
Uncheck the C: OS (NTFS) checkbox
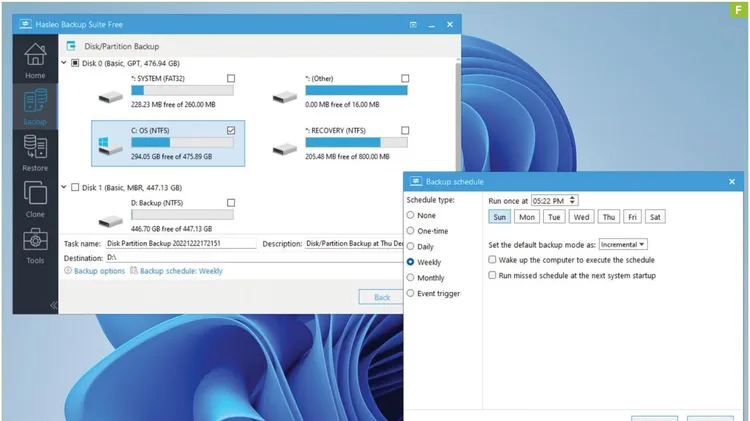tap(231, 130)
